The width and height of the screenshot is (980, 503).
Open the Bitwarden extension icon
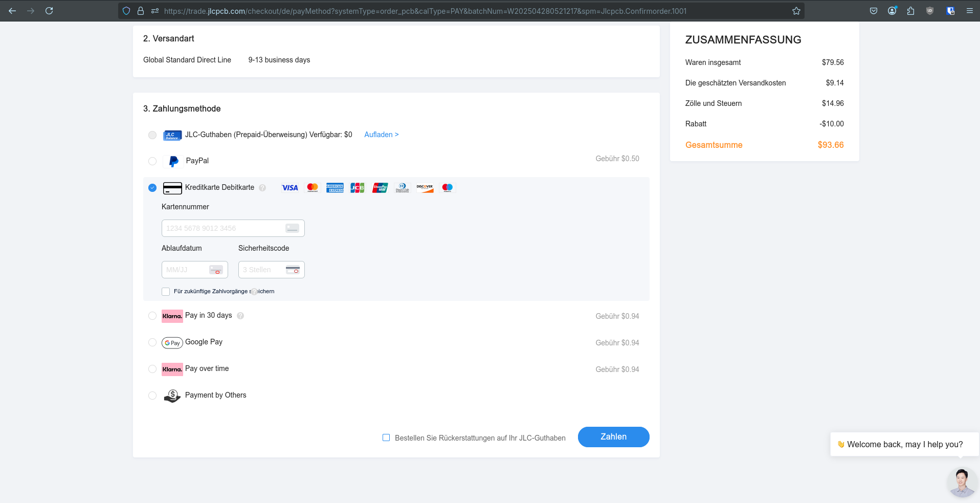950,11
